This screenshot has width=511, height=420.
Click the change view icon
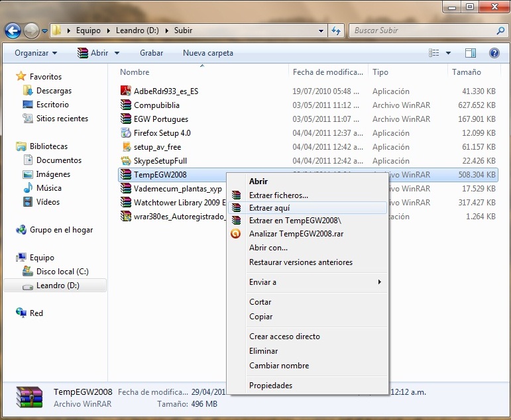pos(433,53)
